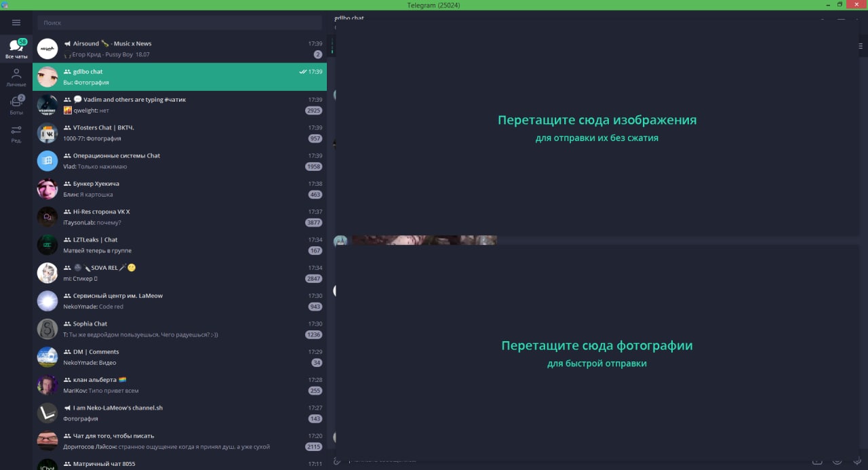This screenshot has height=470, width=868.
Task: Open Операционные системы Chat
Action: tap(180, 161)
